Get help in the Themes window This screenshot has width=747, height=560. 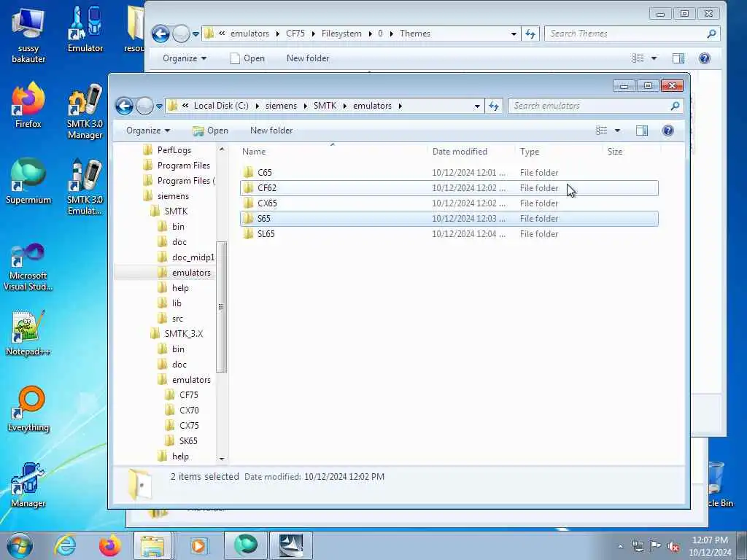tap(704, 58)
